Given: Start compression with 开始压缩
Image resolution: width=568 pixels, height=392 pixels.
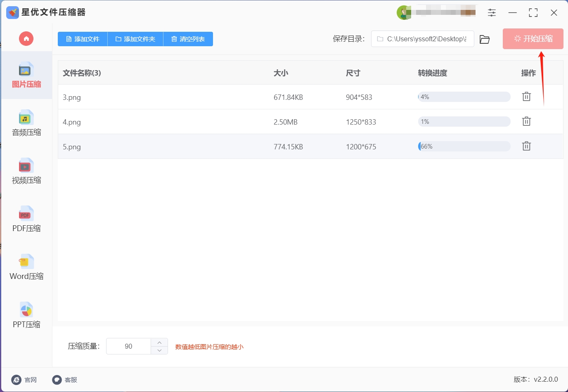Looking at the screenshot, I should [533, 39].
